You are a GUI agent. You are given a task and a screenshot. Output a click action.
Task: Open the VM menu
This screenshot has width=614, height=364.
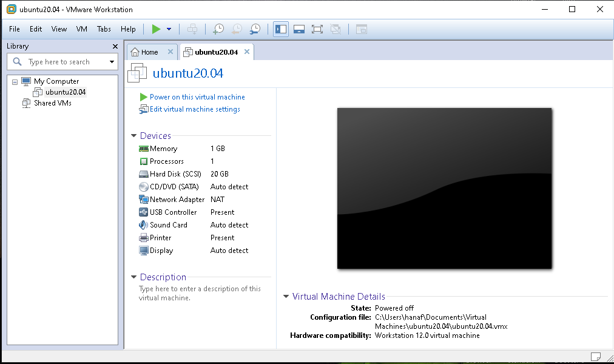82,29
